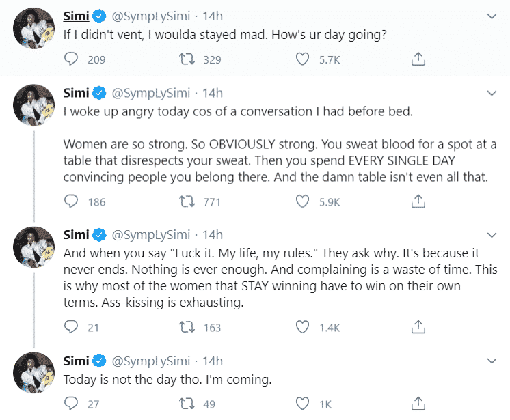Image resolution: width=510 pixels, height=420 pixels.
Task: Reply to the 'How's ur day going' tweet
Action: 72,59
